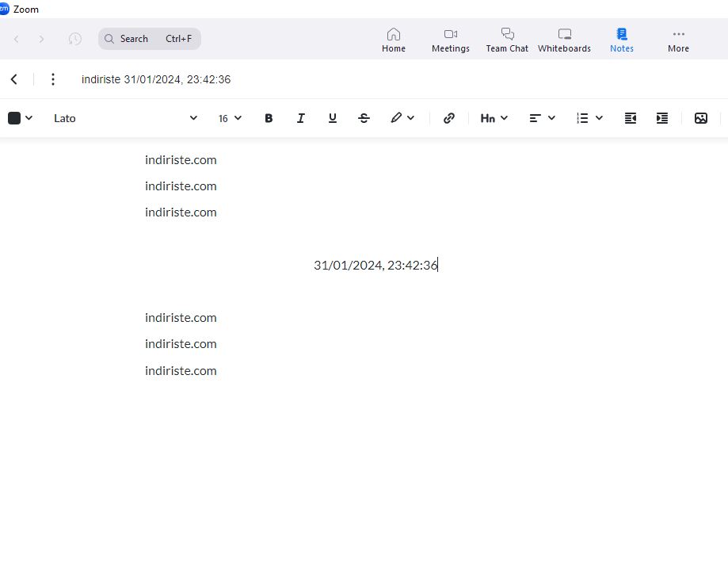
Task: Click the Search box
Action: point(150,39)
